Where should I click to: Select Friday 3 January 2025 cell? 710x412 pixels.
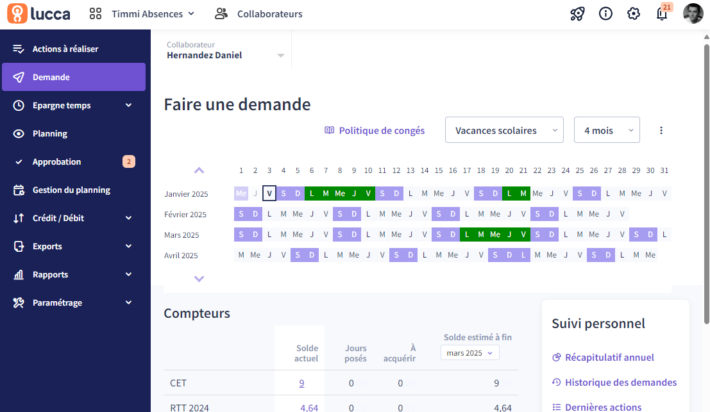coord(269,193)
